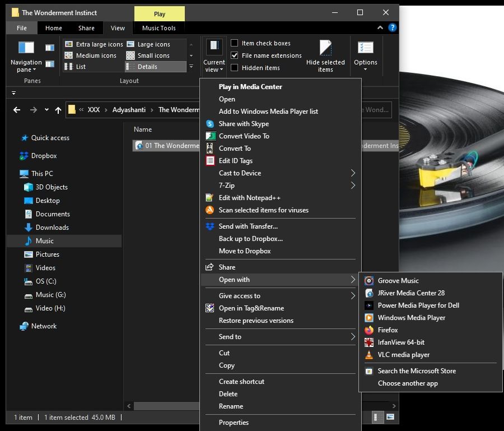Click the Edit with Notepad++ icon

(x=210, y=198)
